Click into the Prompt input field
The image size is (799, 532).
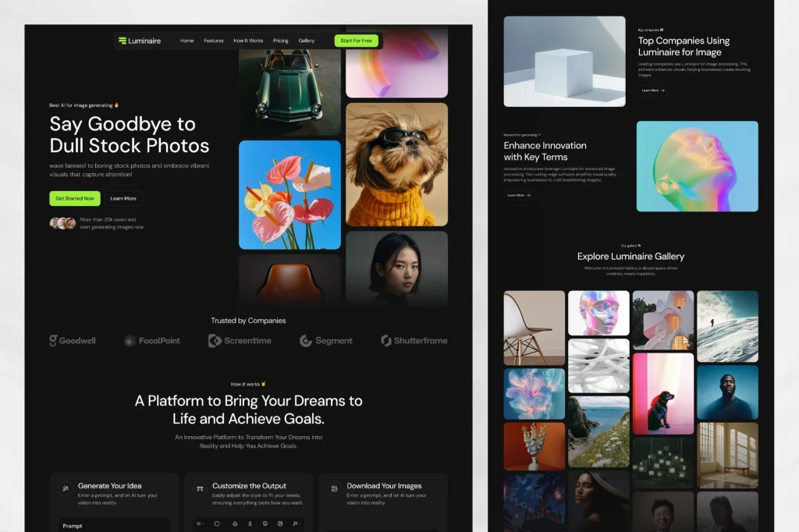click(x=115, y=526)
